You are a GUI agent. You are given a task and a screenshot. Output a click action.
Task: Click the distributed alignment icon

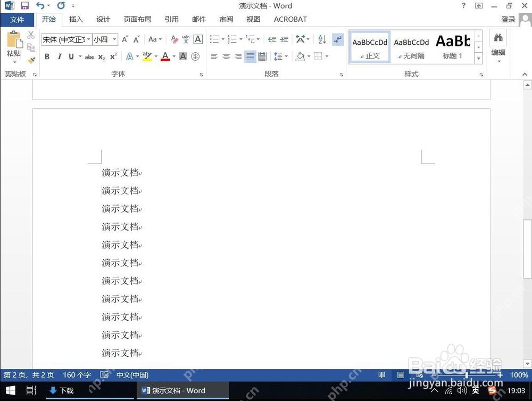click(262, 56)
